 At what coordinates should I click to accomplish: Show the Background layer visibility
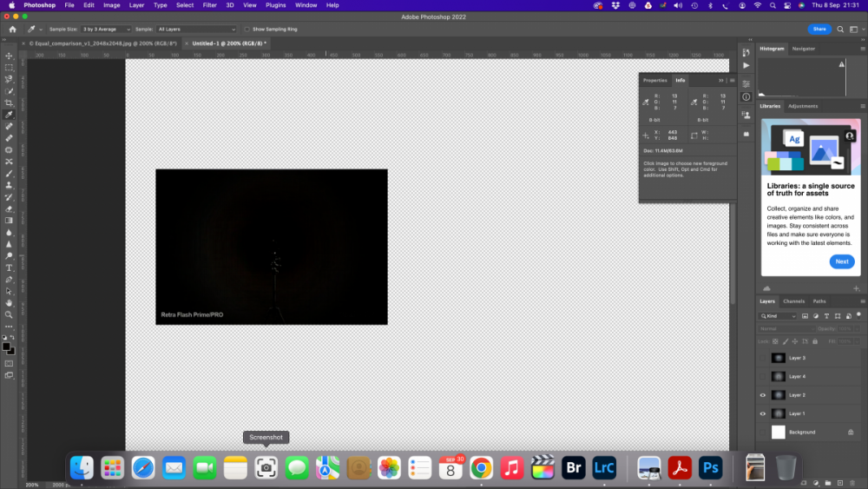click(x=763, y=433)
